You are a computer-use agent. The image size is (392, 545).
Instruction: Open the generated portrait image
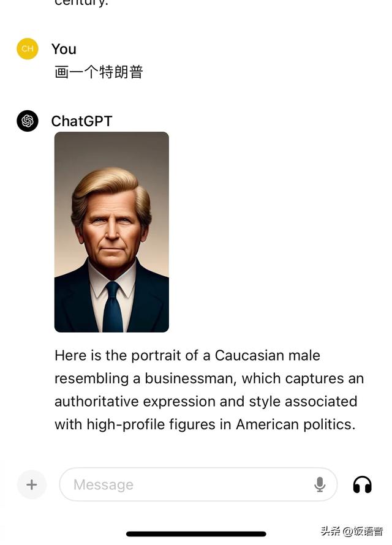click(x=111, y=232)
